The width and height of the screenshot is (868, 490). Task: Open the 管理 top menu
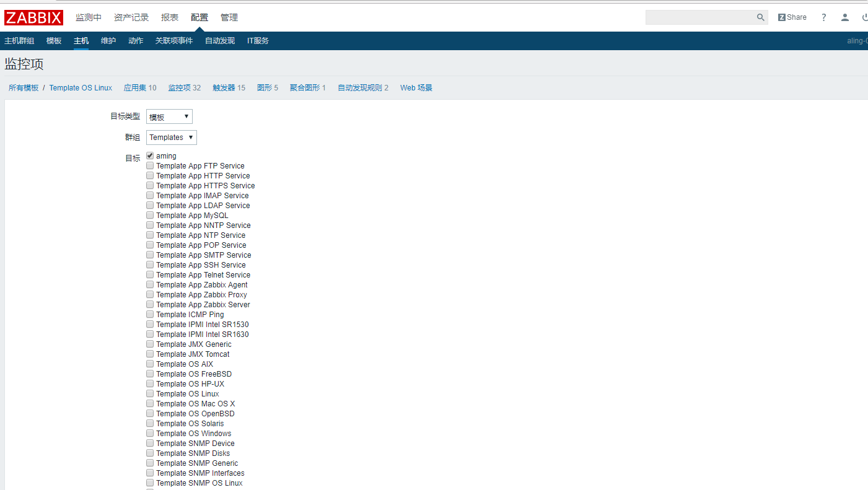tap(229, 17)
